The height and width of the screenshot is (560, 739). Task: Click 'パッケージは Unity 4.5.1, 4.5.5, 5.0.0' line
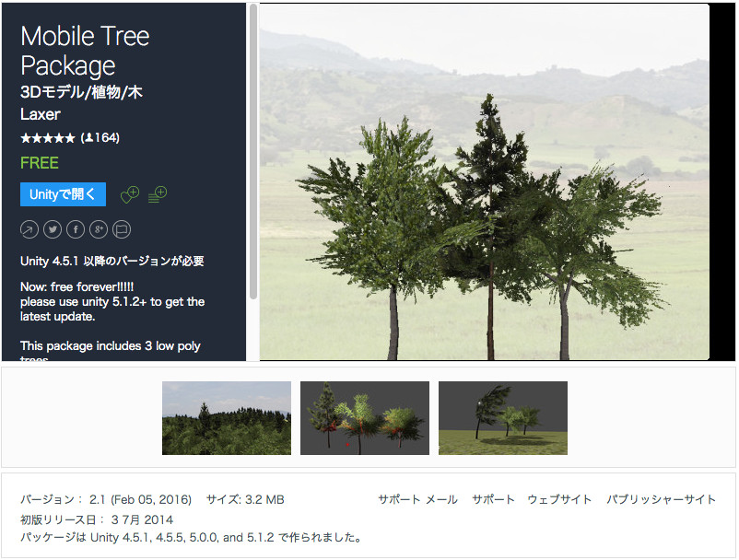[191, 537]
